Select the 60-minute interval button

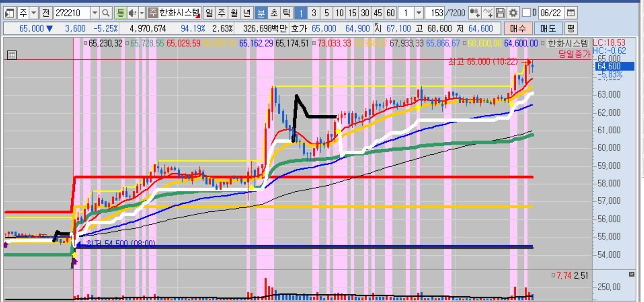[391, 13]
